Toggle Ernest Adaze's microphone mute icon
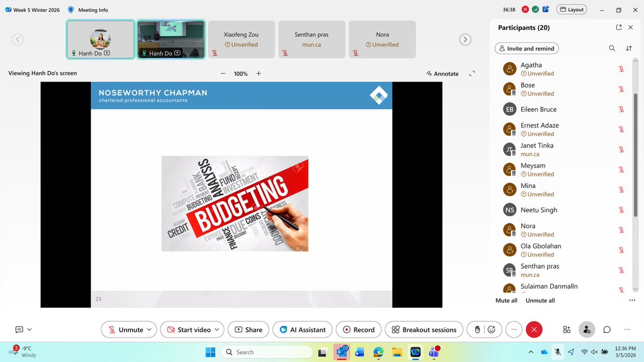 (621, 129)
